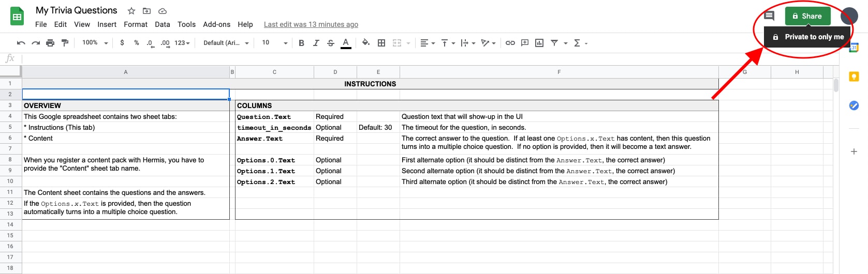Click the Insert link icon
Screen dimensions: 868x274
[x=510, y=43]
